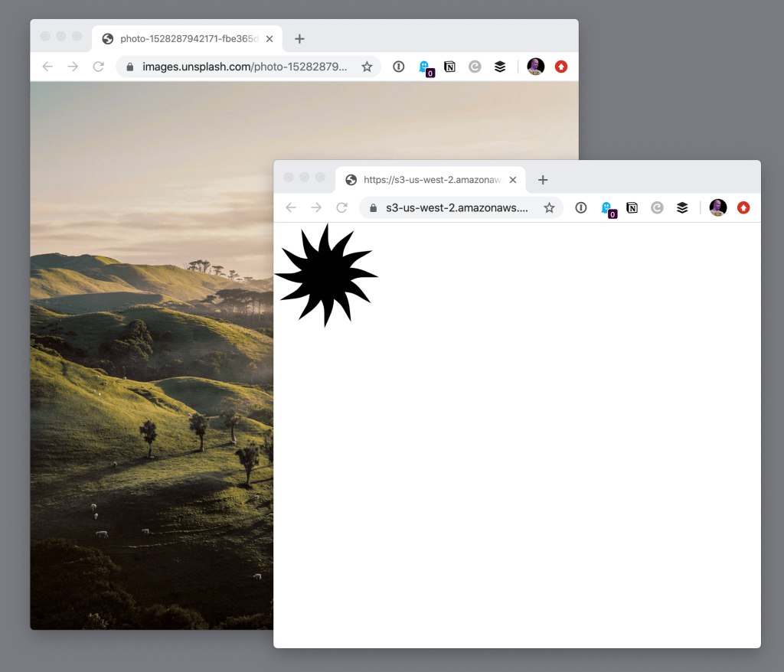
Task: Click the globe favicon on the Unsplash tab
Action: [x=107, y=38]
